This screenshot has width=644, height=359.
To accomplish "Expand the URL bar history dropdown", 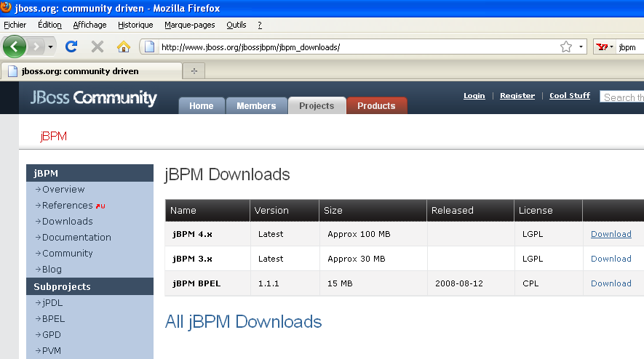I will pyautogui.click(x=581, y=47).
